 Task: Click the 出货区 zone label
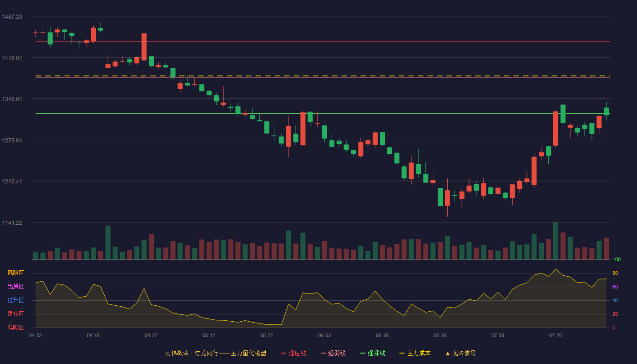[15, 287]
